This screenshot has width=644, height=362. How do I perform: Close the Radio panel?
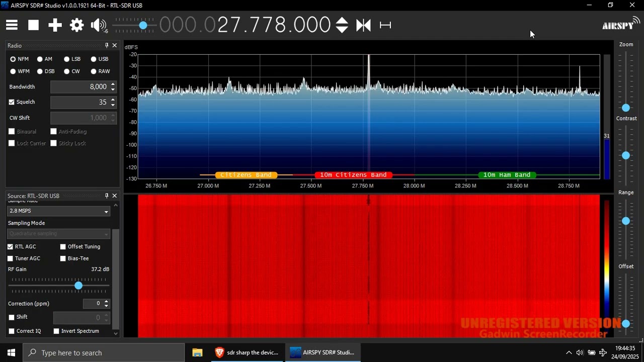[115, 45]
